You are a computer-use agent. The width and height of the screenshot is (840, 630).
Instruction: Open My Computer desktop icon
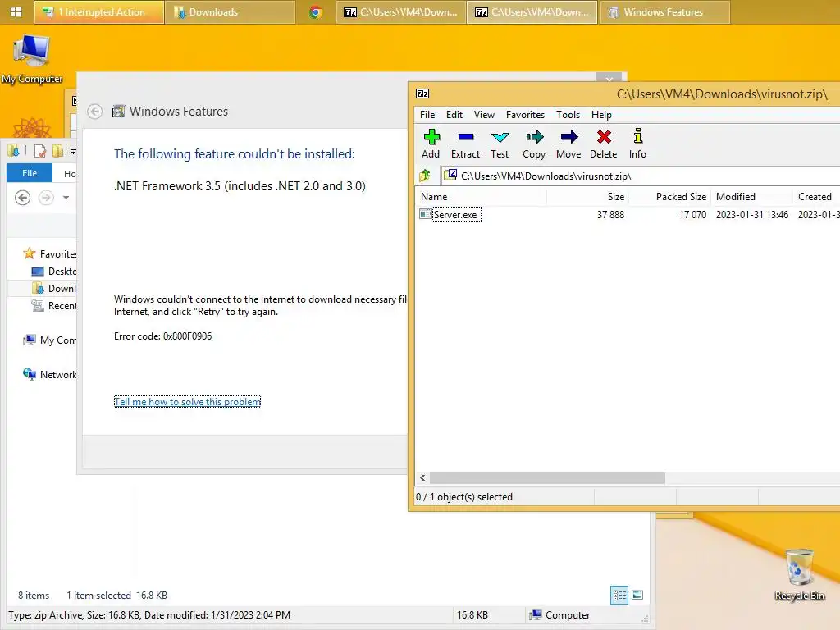(32, 59)
